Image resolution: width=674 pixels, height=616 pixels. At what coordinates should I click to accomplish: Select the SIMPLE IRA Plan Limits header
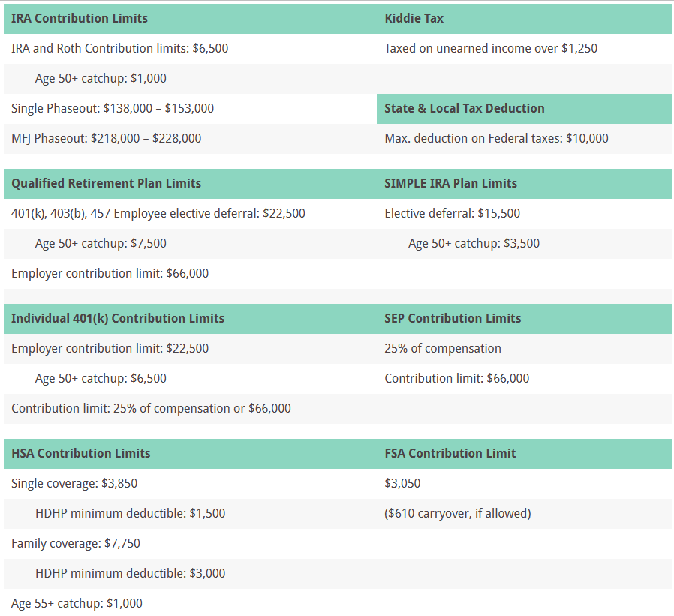[x=450, y=183]
